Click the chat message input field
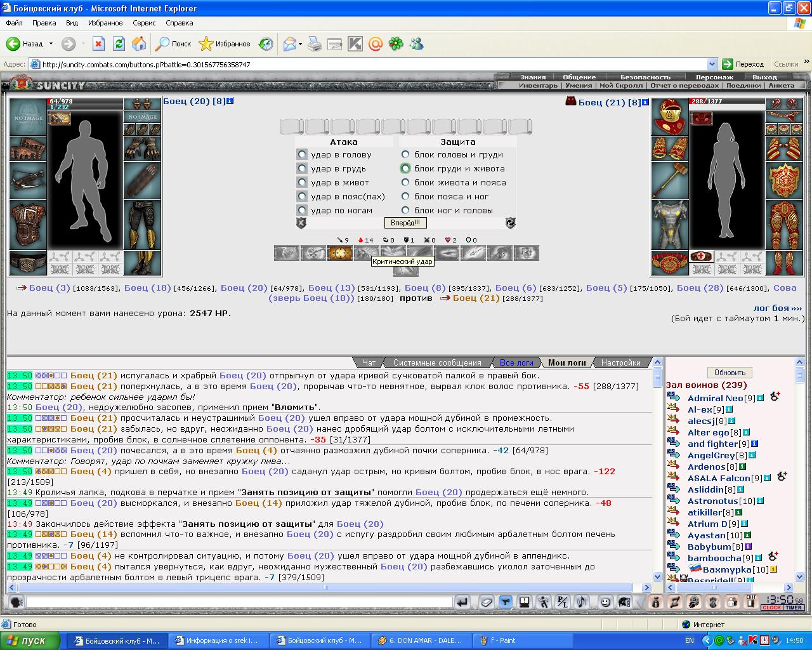The width and height of the screenshot is (812, 650). pos(240,602)
